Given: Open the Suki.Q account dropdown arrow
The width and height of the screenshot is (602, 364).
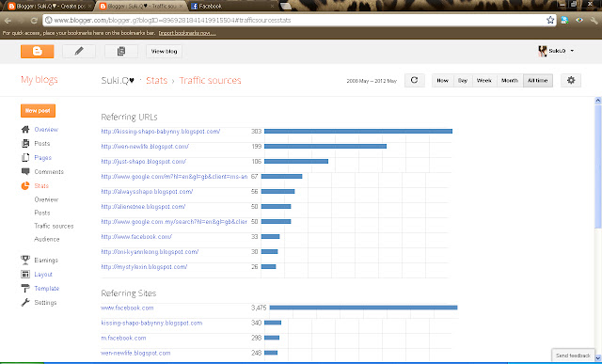Looking at the screenshot, I should tap(572, 51).
